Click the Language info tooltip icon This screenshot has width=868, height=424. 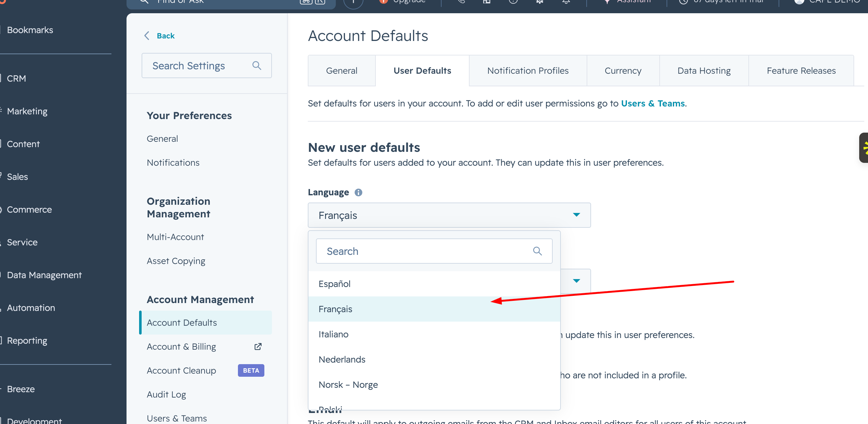(358, 192)
